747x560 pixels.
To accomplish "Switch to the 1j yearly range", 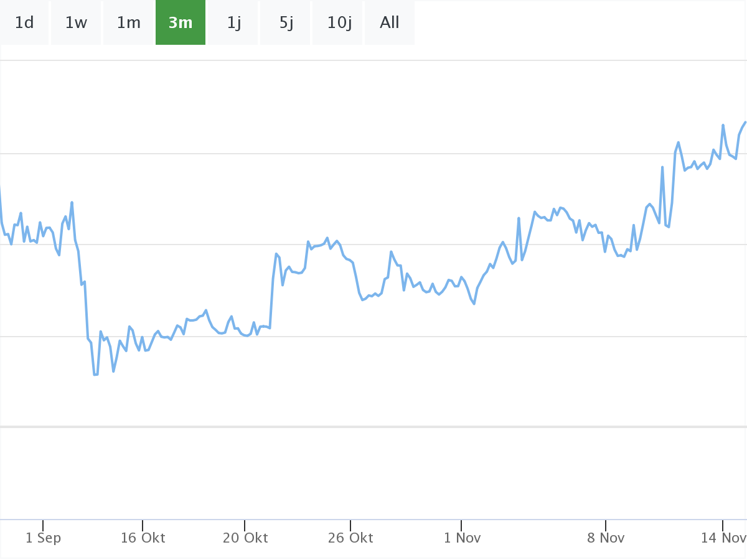I will point(233,23).
